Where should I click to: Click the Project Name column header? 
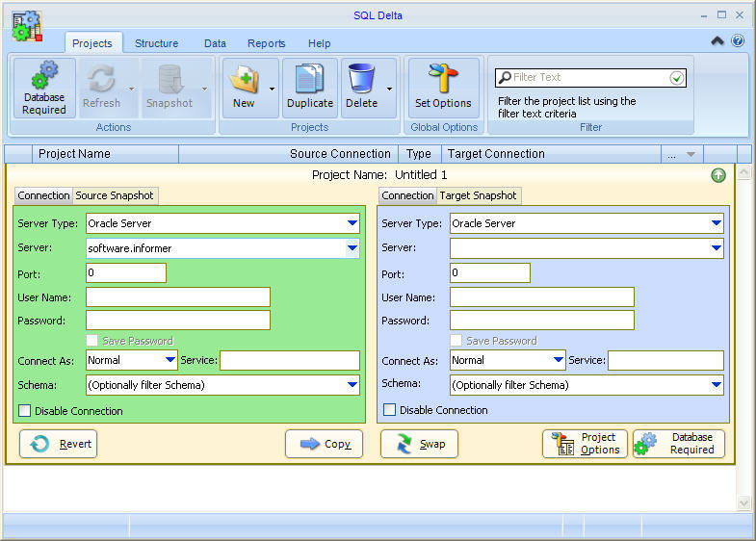105,154
